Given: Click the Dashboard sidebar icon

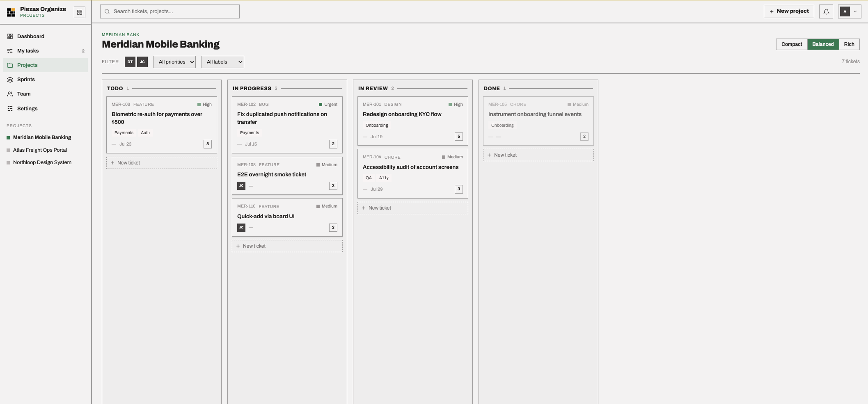Looking at the screenshot, I should [10, 37].
